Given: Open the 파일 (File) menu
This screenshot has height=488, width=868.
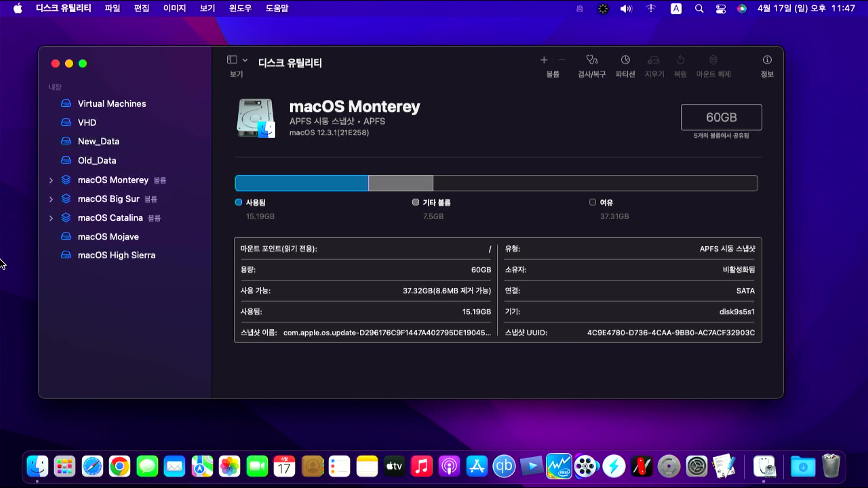Looking at the screenshot, I should tap(112, 8).
